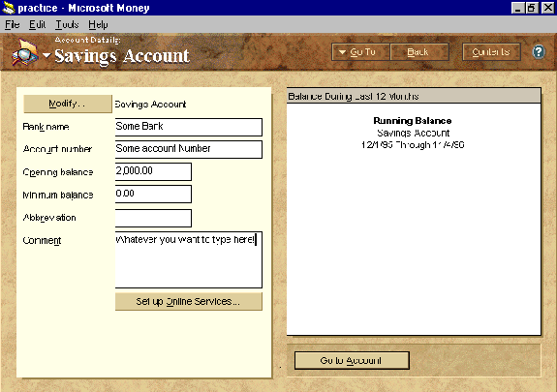The width and height of the screenshot is (557, 392).
Task: Open the Edit menu
Action: pyautogui.click(x=38, y=24)
